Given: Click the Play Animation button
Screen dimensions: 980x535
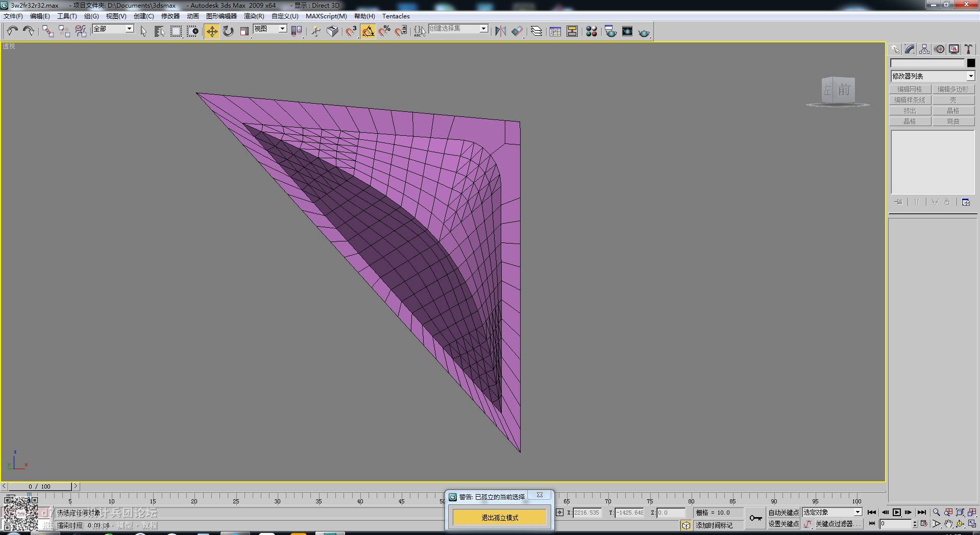Looking at the screenshot, I should point(897,512).
